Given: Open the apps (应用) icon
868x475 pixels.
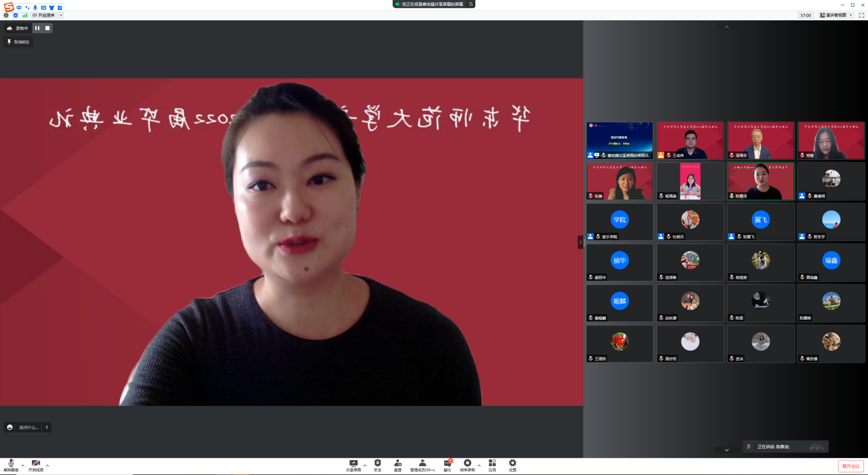Looking at the screenshot, I should coord(492,465).
